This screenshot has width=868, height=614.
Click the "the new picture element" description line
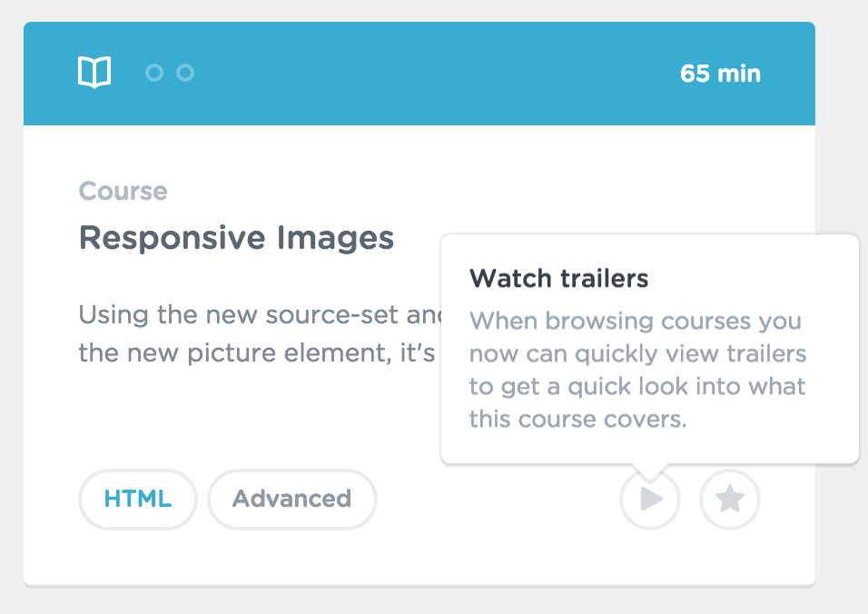click(x=257, y=353)
